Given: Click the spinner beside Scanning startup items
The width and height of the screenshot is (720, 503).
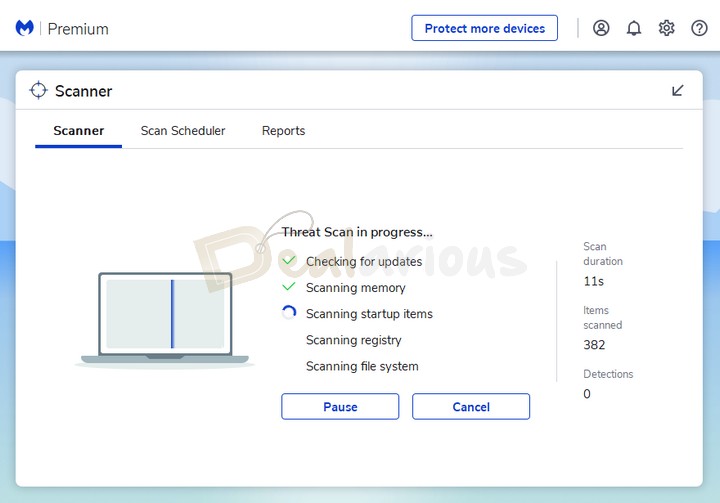Looking at the screenshot, I should point(289,313).
